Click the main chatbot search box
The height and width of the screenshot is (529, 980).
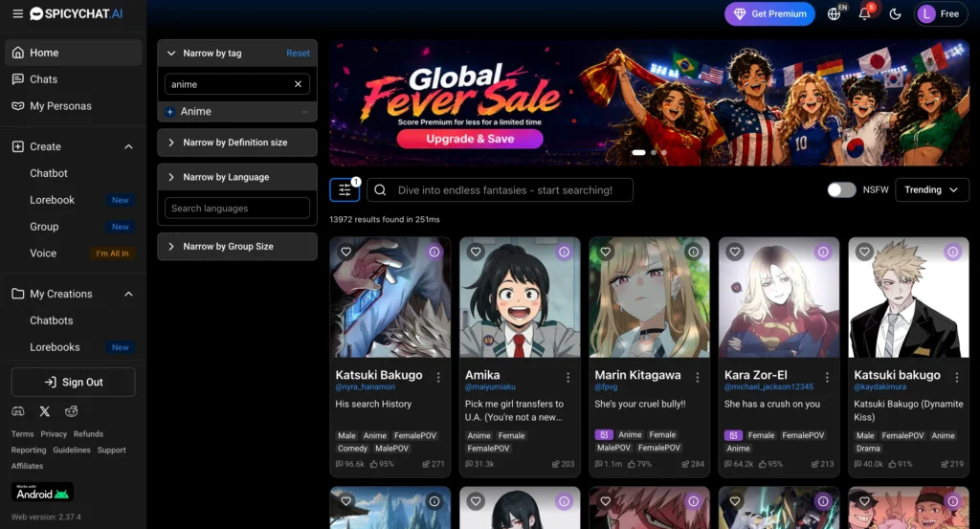pyautogui.click(x=500, y=189)
